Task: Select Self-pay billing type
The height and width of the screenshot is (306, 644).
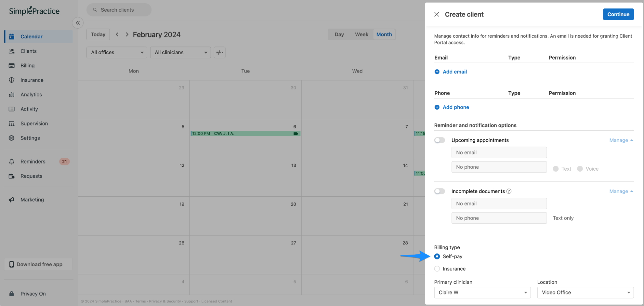Action: [x=437, y=256]
